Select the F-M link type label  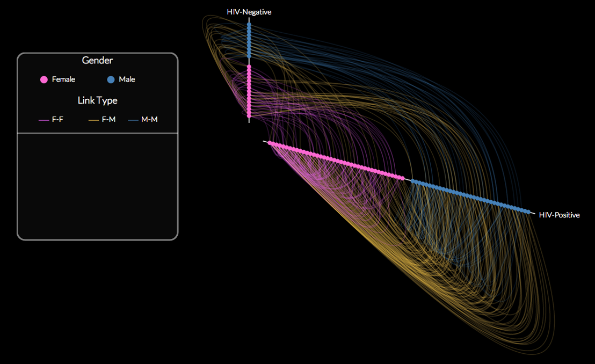coord(108,120)
